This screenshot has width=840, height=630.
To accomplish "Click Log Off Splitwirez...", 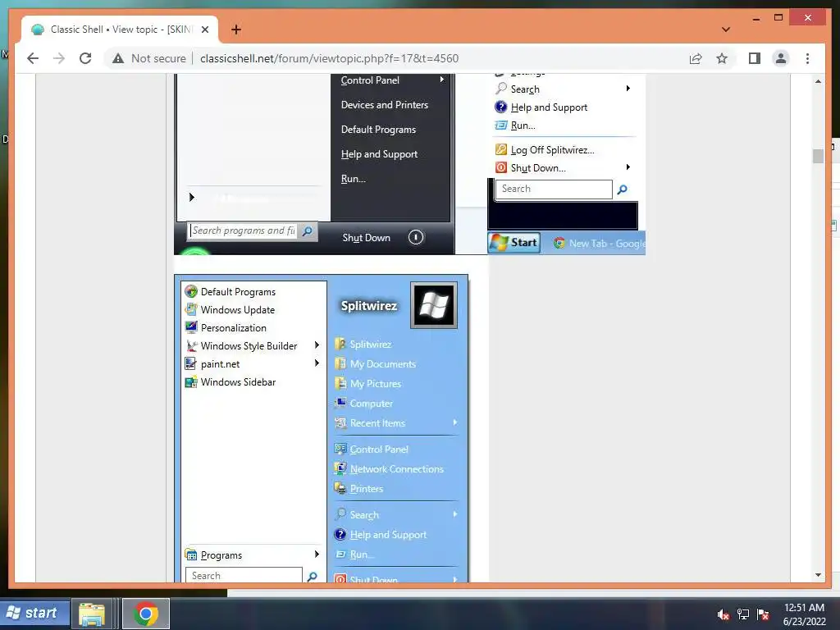I will 552,150.
